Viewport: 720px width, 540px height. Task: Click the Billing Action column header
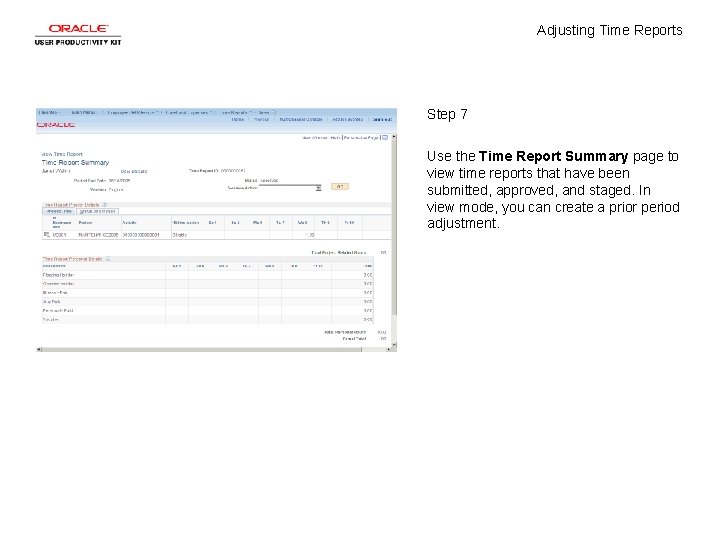186,223
